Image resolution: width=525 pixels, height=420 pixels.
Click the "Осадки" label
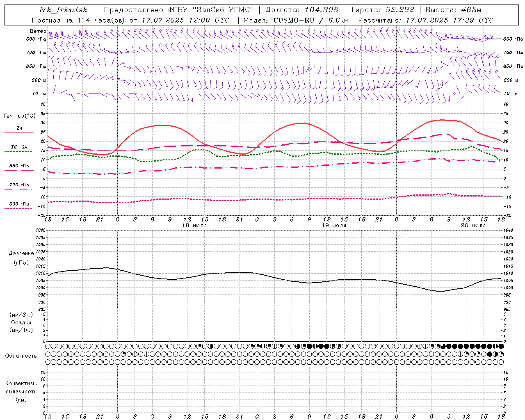point(21,322)
